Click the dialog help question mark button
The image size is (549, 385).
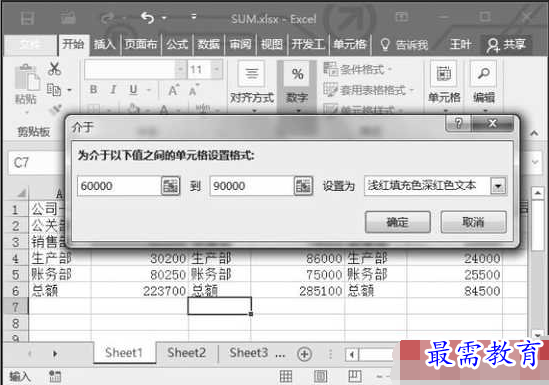[458, 123]
